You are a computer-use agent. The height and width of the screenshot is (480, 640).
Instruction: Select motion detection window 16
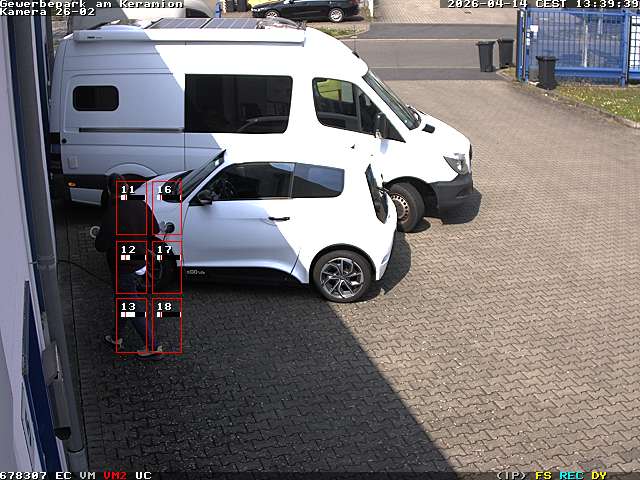(166, 208)
